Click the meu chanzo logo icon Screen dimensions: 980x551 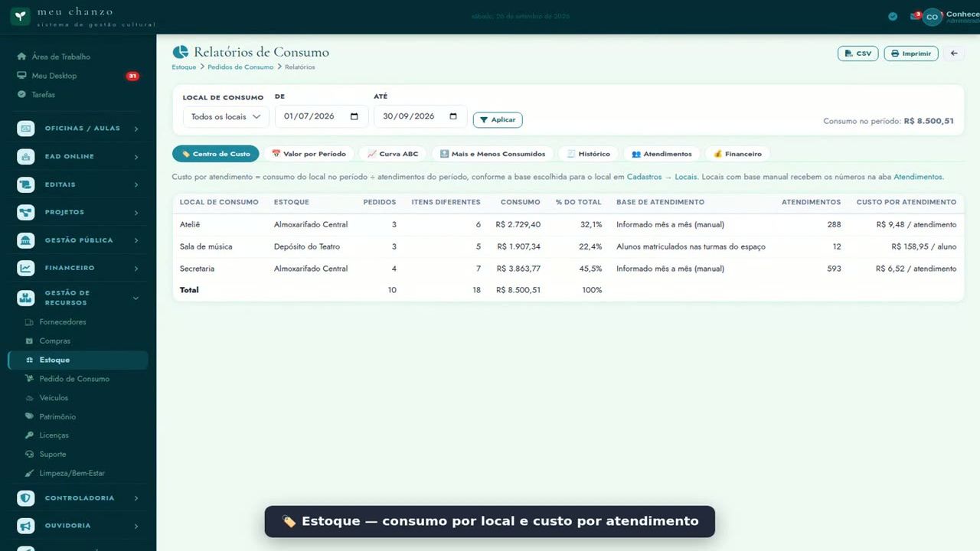point(21,16)
